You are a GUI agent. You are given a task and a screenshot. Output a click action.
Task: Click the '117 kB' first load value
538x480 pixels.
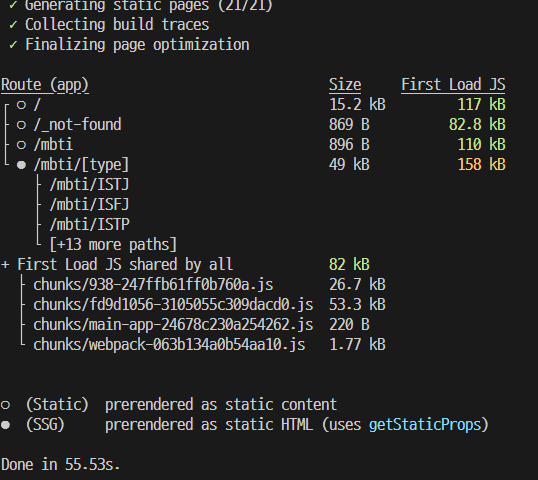[x=481, y=105]
